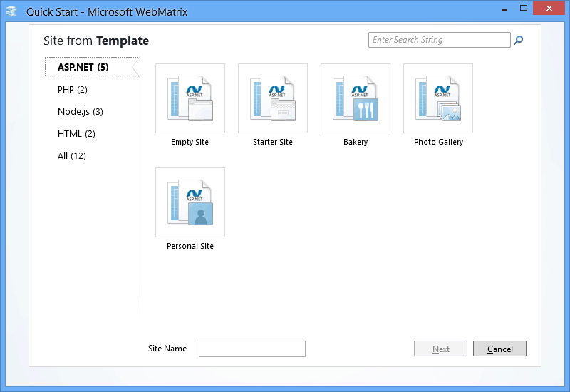Screen dimensions: 570x392
Task: Switch to the ASP.NET (5) category
Action: [x=92, y=67]
